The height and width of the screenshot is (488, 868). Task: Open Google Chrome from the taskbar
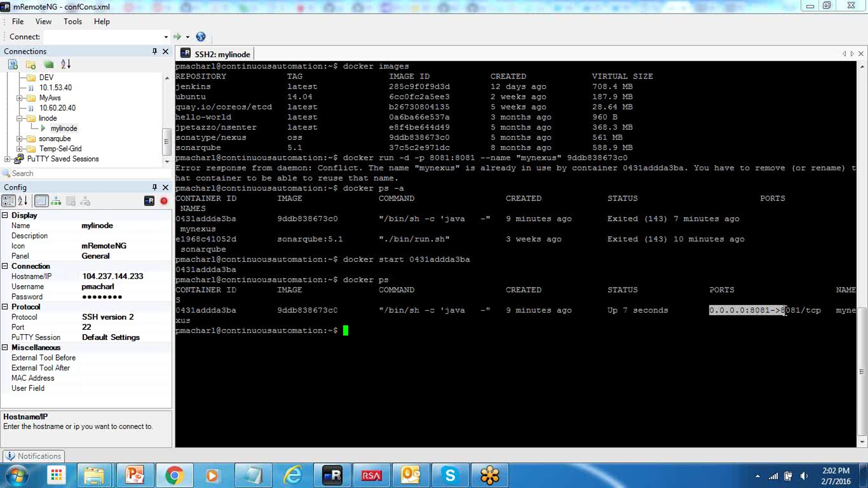[x=174, y=475]
